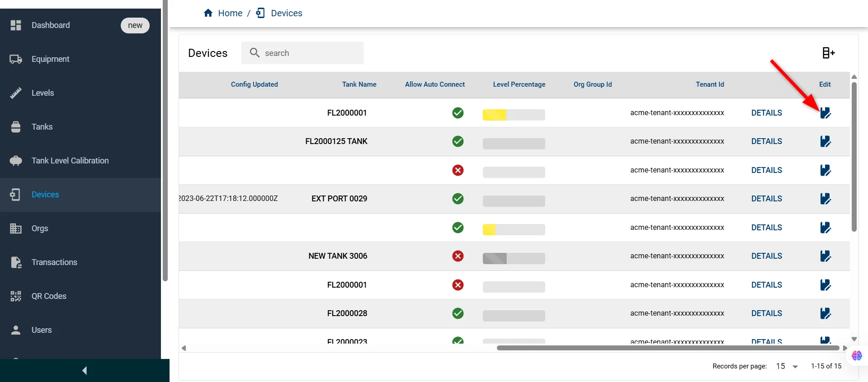Click the Levels ruler icon
Screen dimensions: 868x382
point(16,93)
